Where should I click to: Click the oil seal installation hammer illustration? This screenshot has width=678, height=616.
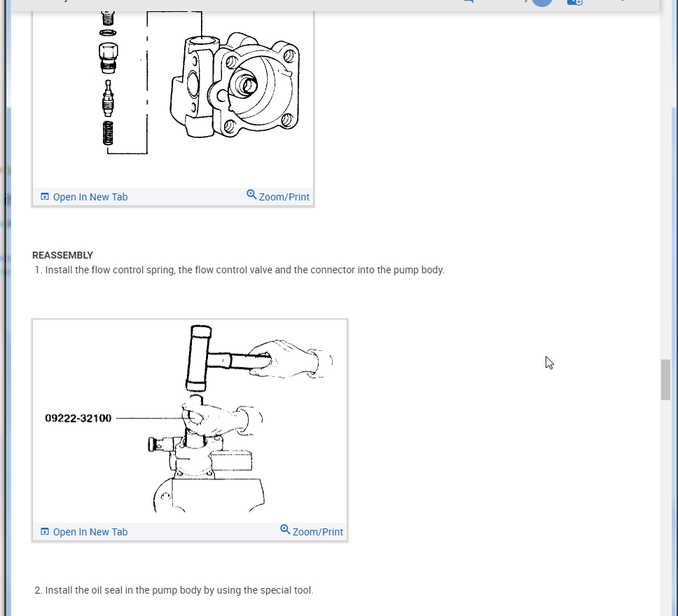(x=190, y=421)
